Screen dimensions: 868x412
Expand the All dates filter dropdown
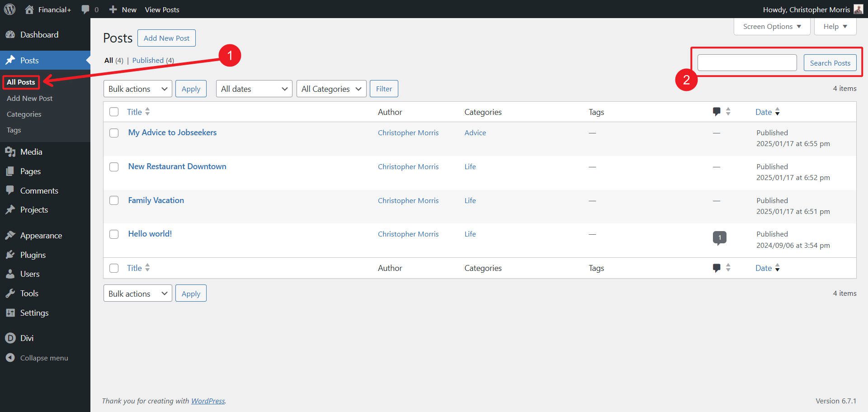coord(253,89)
